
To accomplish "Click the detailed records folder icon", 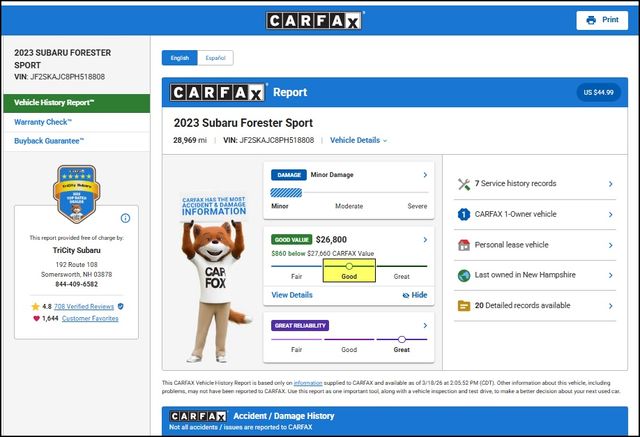I will tap(463, 305).
